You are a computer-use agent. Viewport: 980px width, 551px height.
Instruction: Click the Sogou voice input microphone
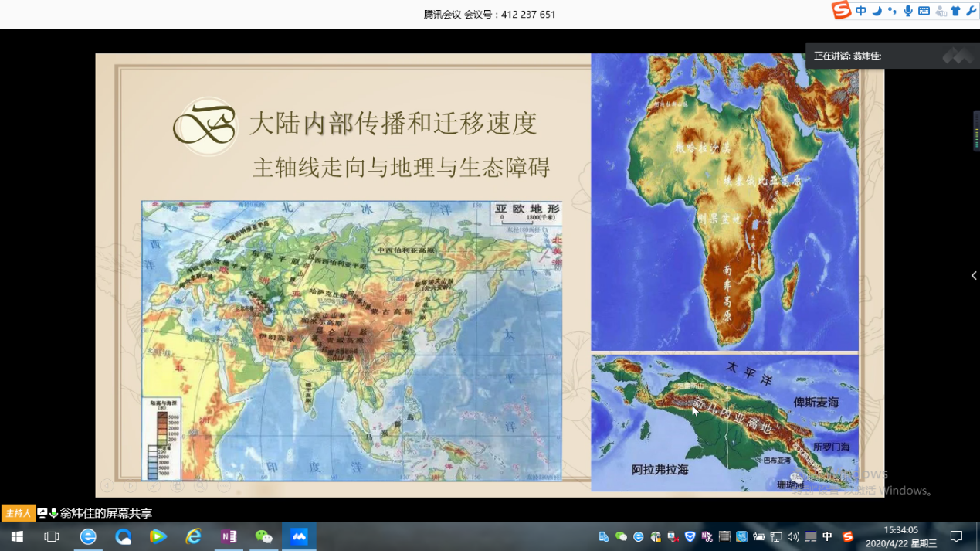tap(908, 11)
